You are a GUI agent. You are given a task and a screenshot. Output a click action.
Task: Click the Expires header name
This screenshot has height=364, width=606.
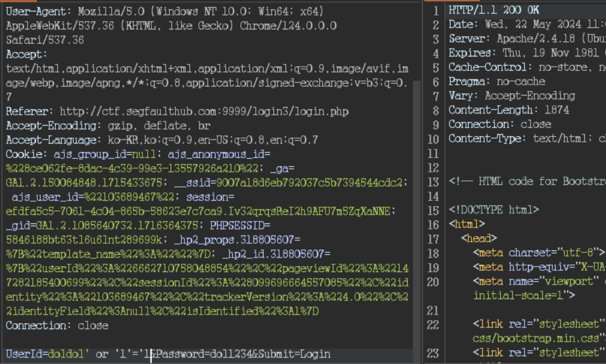point(472,53)
